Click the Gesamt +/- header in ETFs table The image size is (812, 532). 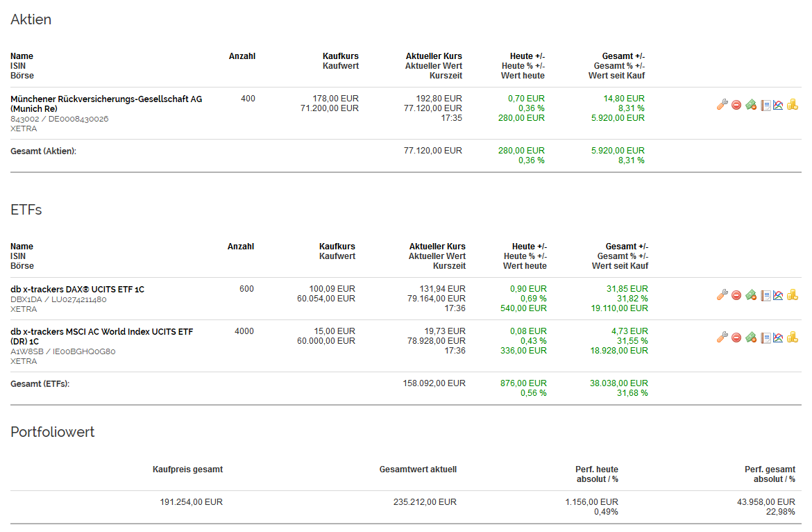[627, 247]
